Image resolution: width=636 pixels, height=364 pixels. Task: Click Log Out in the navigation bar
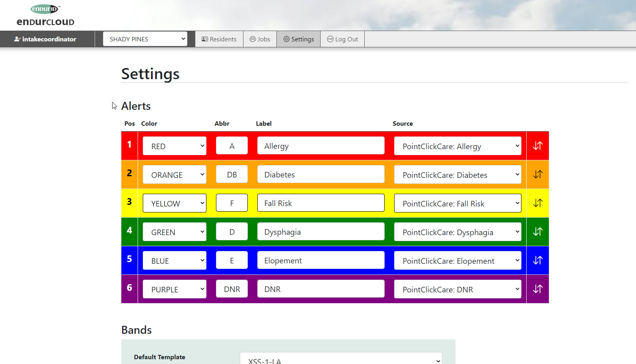[x=342, y=39]
